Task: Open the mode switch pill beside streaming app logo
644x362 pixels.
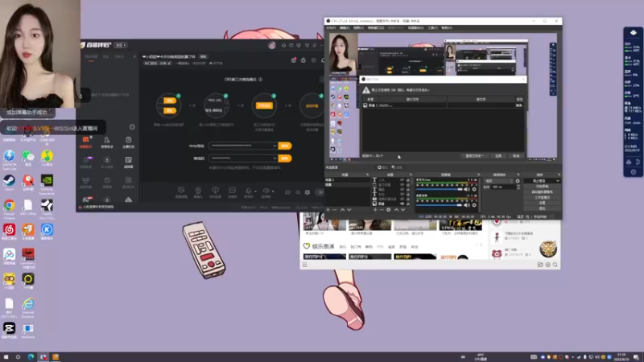Action: (x=121, y=45)
